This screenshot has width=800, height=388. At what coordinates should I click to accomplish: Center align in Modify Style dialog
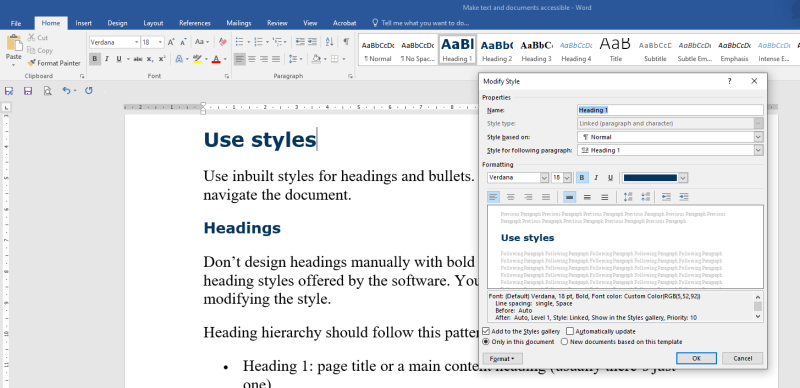click(x=511, y=197)
